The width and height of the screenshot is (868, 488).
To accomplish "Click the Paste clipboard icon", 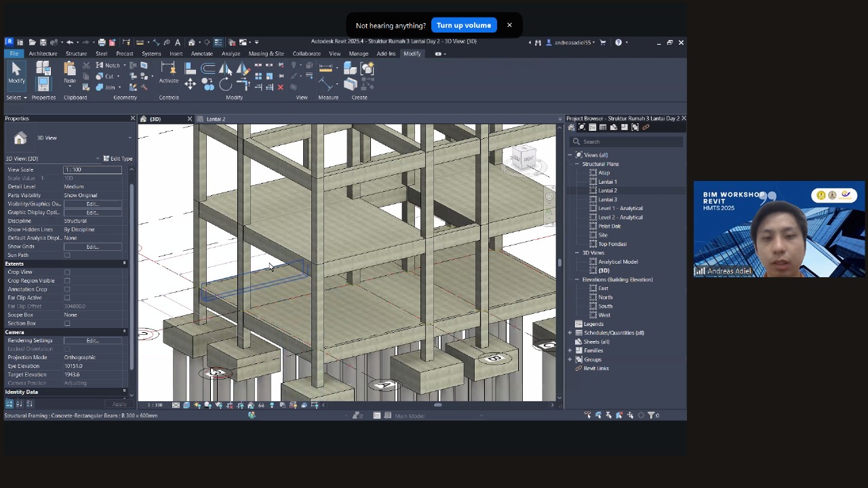I will [x=69, y=70].
